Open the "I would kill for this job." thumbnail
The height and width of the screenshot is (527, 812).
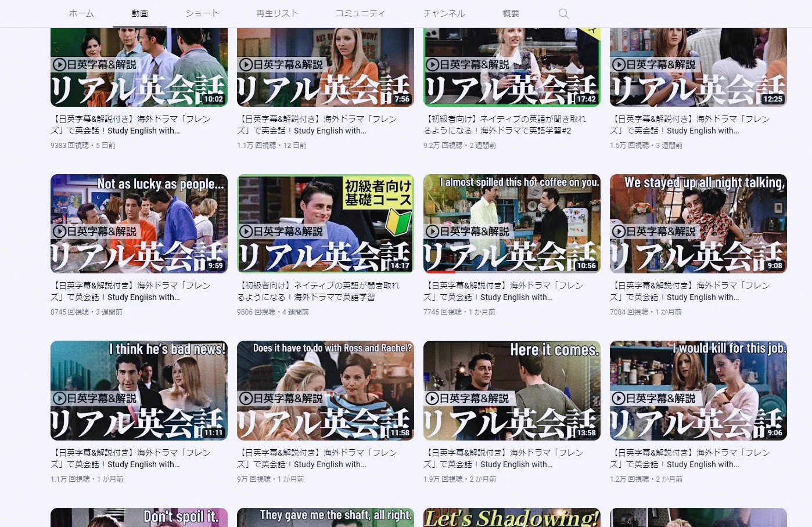coord(698,391)
